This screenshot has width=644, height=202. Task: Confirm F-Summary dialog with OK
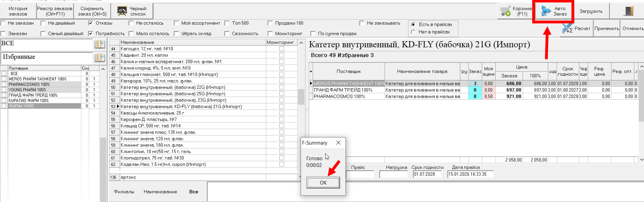pos(323,183)
